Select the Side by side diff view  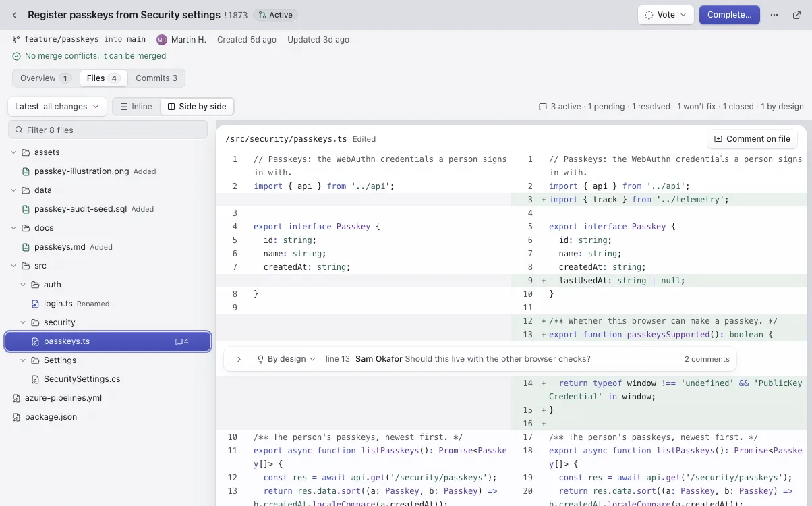(197, 107)
